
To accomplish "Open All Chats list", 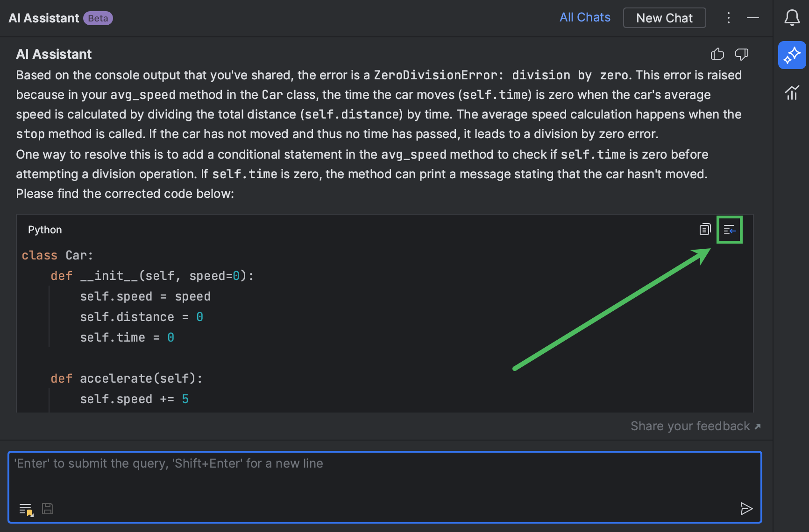I will click(585, 18).
